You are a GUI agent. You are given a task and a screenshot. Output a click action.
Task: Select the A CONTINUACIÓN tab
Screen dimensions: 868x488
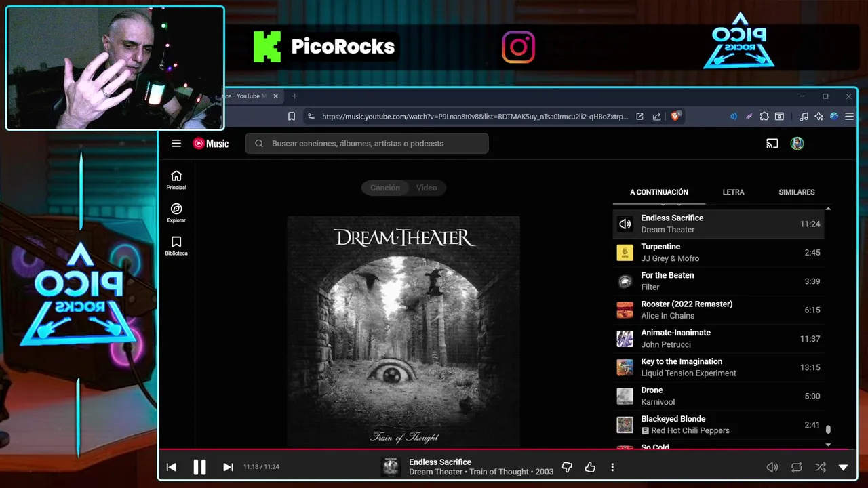pyautogui.click(x=659, y=192)
